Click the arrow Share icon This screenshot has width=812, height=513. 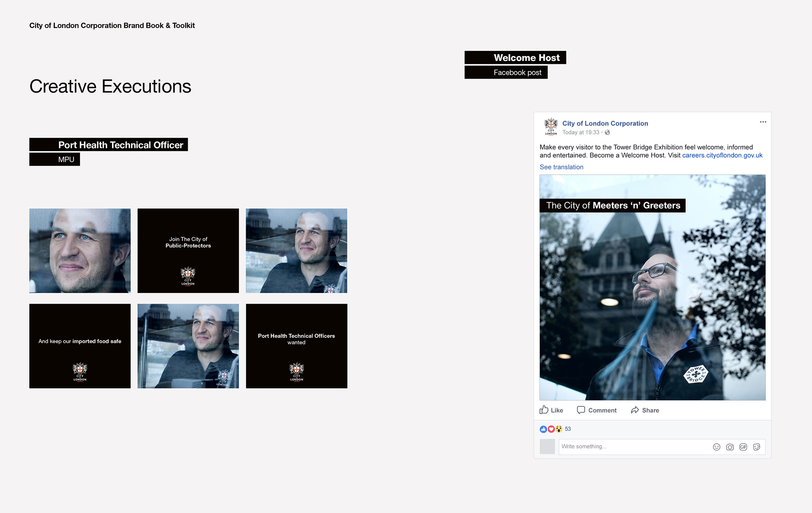635,410
